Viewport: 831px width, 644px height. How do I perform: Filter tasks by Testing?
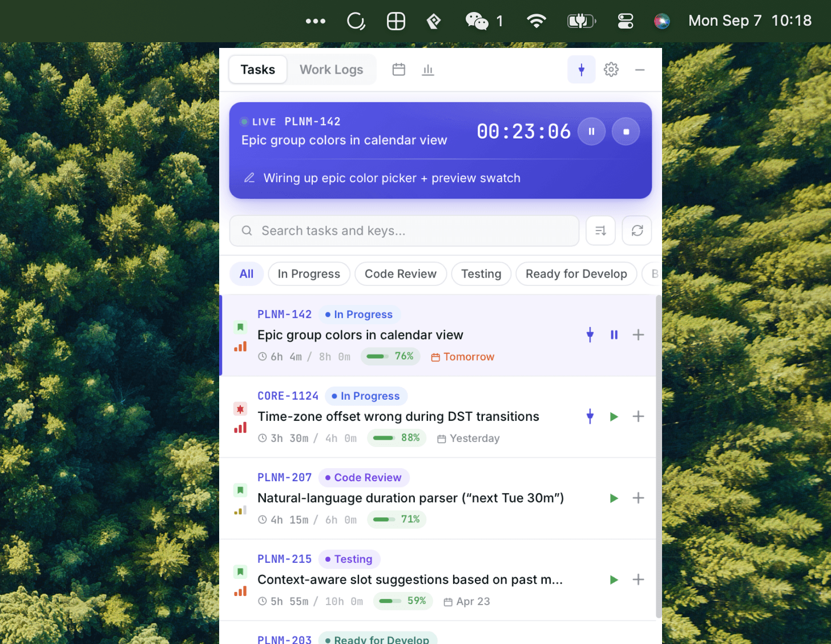481,274
